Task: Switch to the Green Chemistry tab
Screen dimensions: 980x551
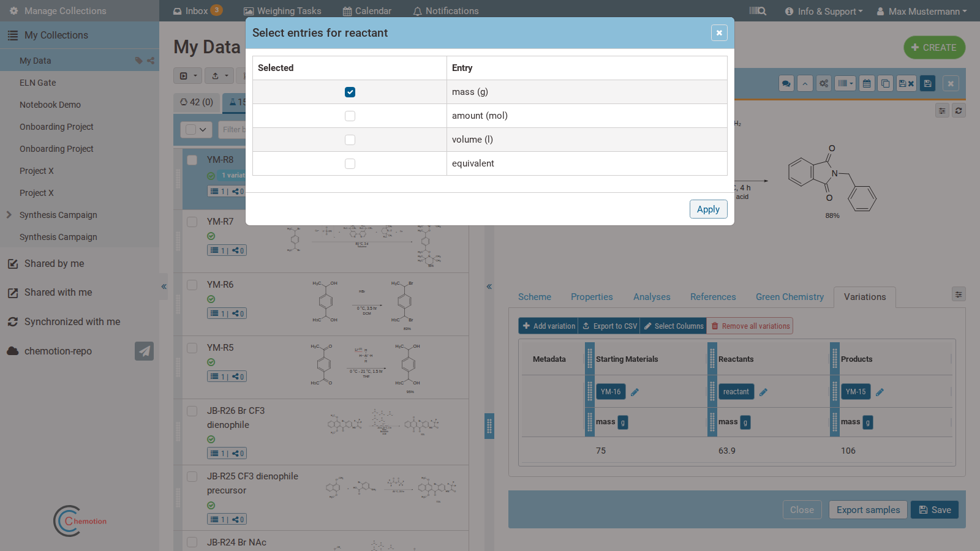Action: click(x=790, y=297)
